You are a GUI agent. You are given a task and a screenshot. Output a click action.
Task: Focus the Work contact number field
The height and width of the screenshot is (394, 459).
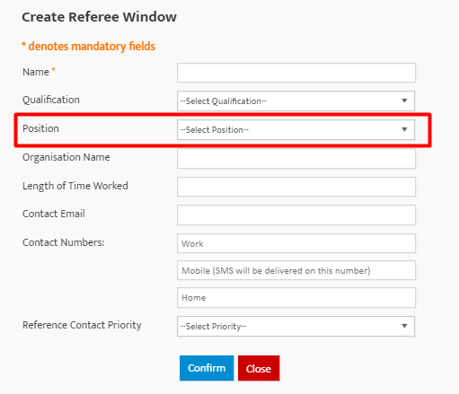(x=296, y=243)
